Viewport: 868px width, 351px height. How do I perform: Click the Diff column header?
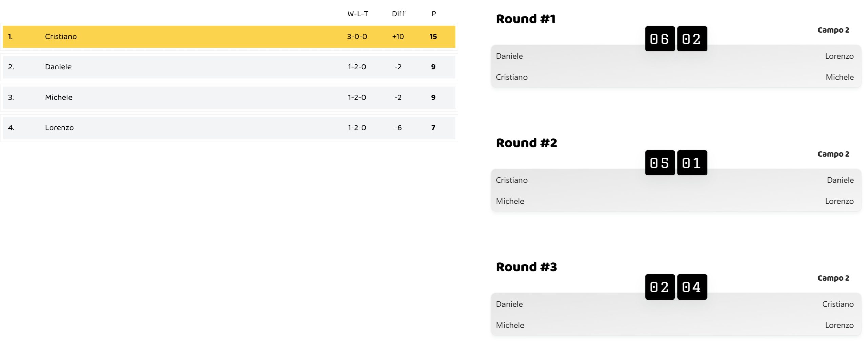[398, 14]
